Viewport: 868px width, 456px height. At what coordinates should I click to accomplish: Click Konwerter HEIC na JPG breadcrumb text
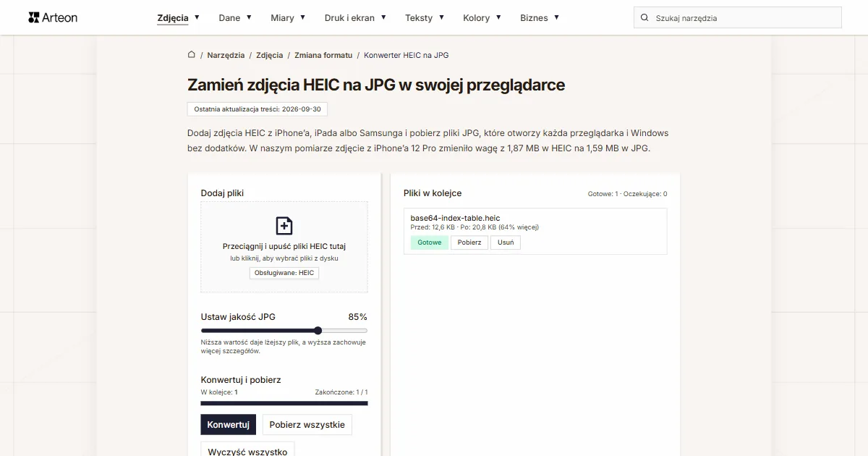[x=407, y=55]
